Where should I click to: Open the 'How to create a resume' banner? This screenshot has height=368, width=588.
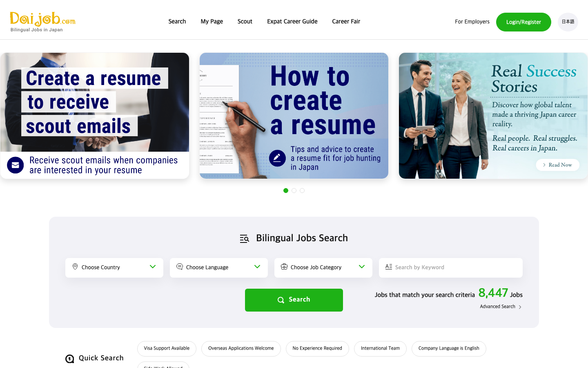coord(294,116)
